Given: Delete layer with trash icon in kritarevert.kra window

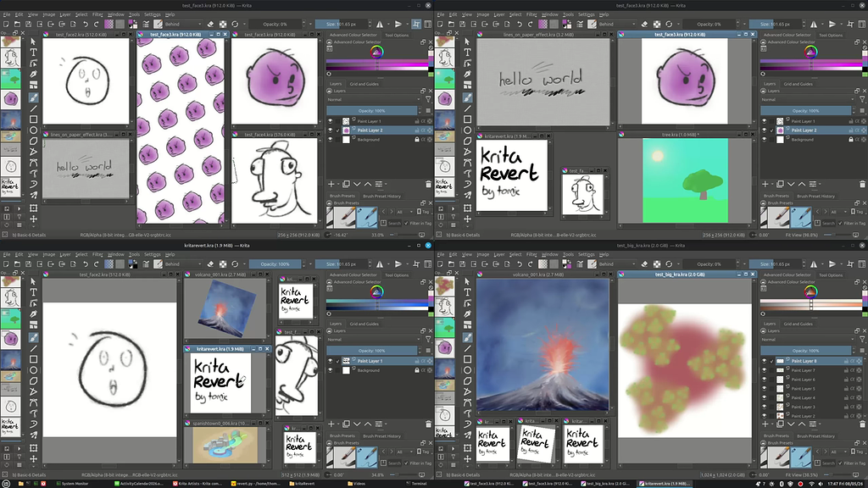Looking at the screenshot, I should [428, 424].
